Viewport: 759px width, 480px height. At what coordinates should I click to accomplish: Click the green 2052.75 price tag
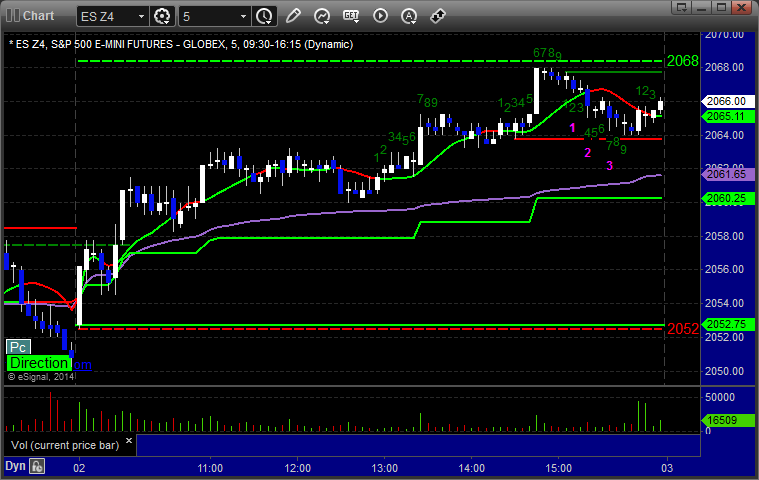tap(727, 324)
